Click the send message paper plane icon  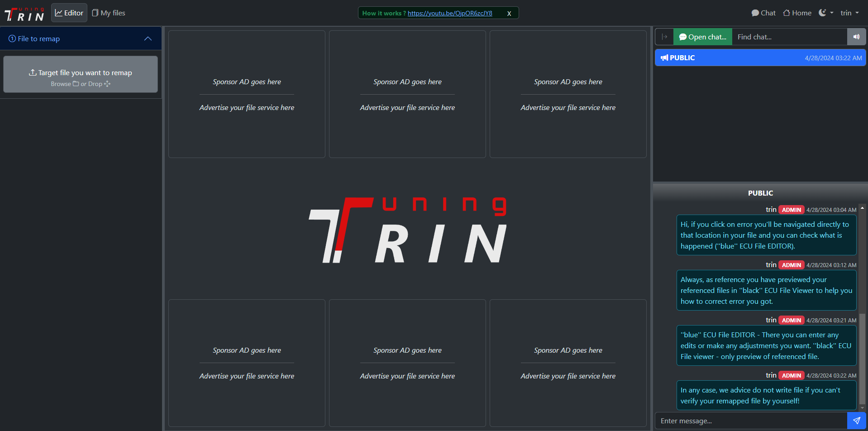click(x=856, y=421)
